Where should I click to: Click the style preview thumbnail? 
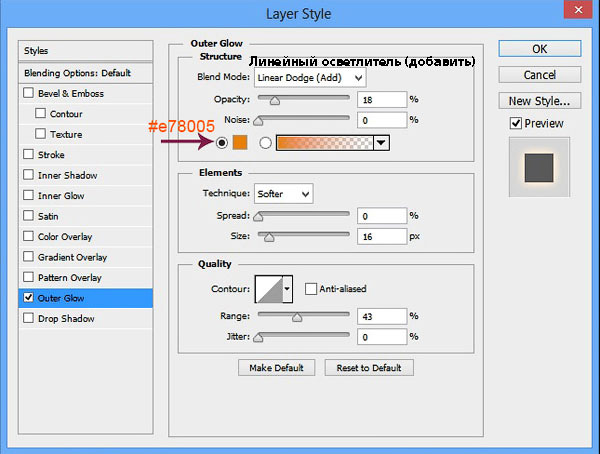[x=539, y=164]
